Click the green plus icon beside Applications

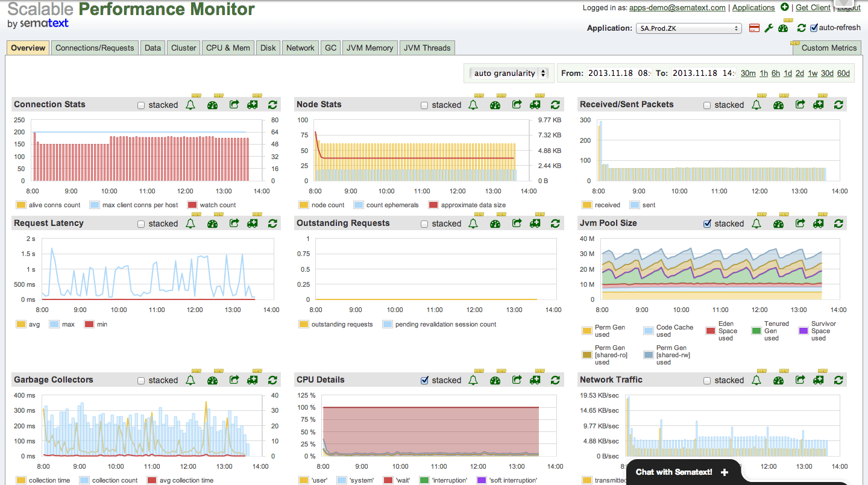click(x=785, y=7)
